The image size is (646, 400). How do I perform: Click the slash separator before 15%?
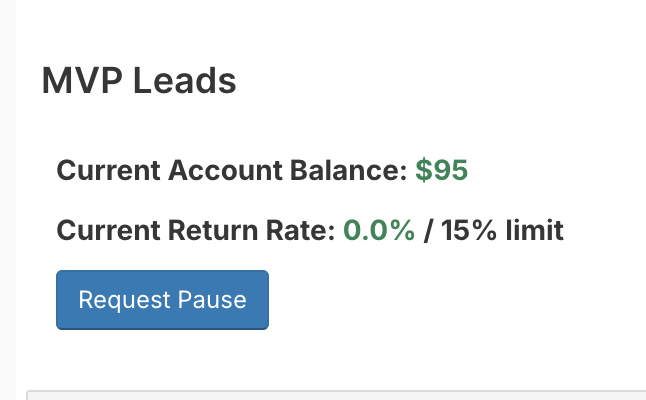tap(429, 232)
